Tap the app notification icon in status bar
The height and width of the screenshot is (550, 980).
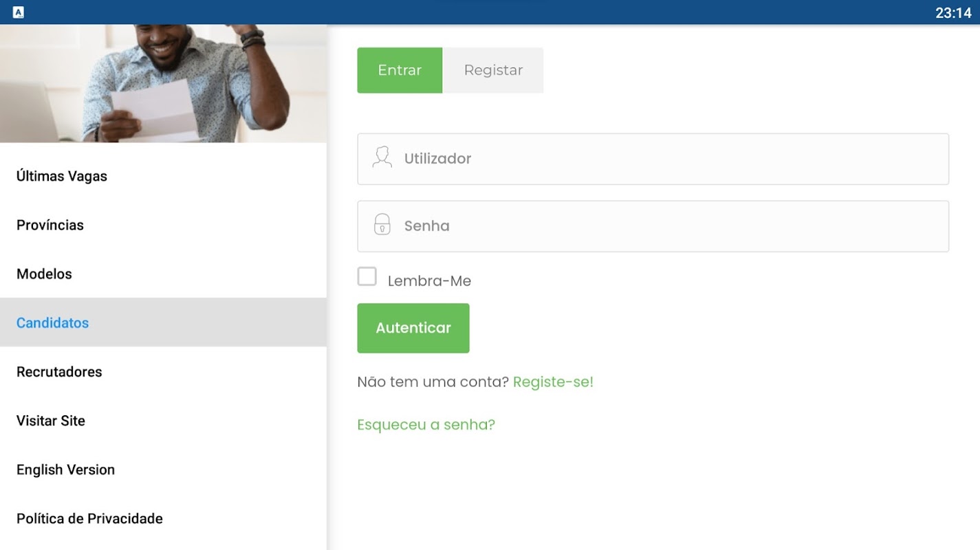[19, 12]
